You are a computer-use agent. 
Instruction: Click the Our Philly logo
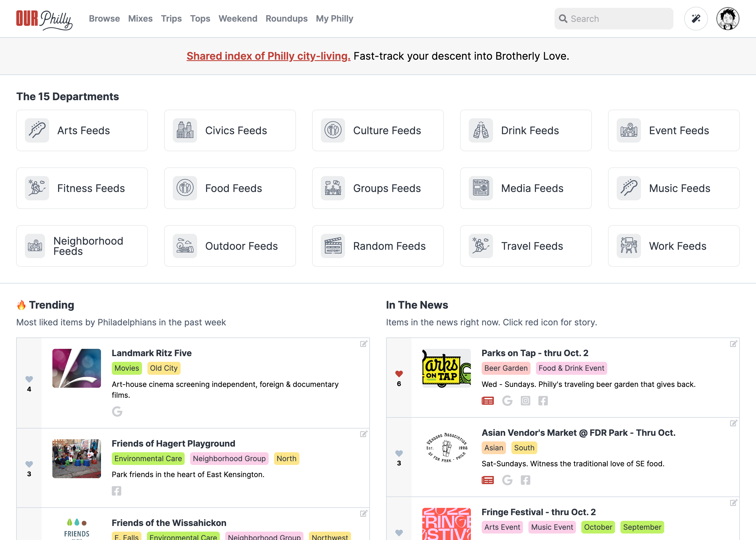click(x=44, y=20)
